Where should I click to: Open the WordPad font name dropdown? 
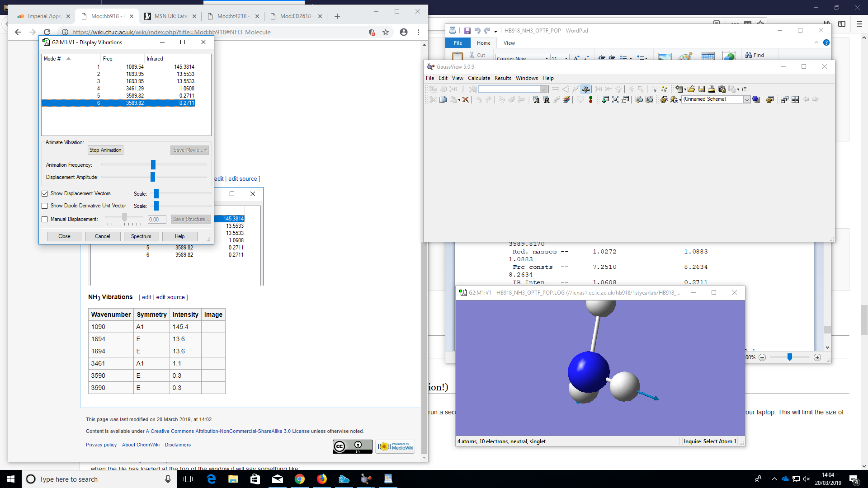tap(547, 58)
